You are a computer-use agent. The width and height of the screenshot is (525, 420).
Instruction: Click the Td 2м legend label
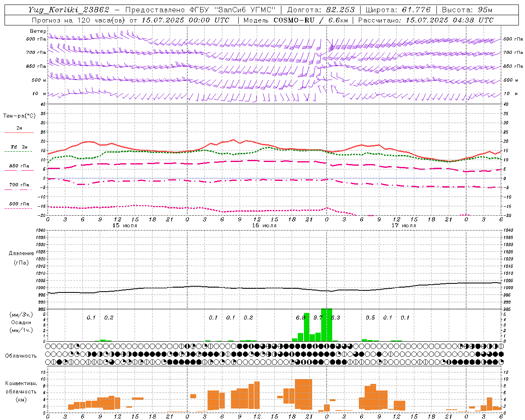click(19, 147)
